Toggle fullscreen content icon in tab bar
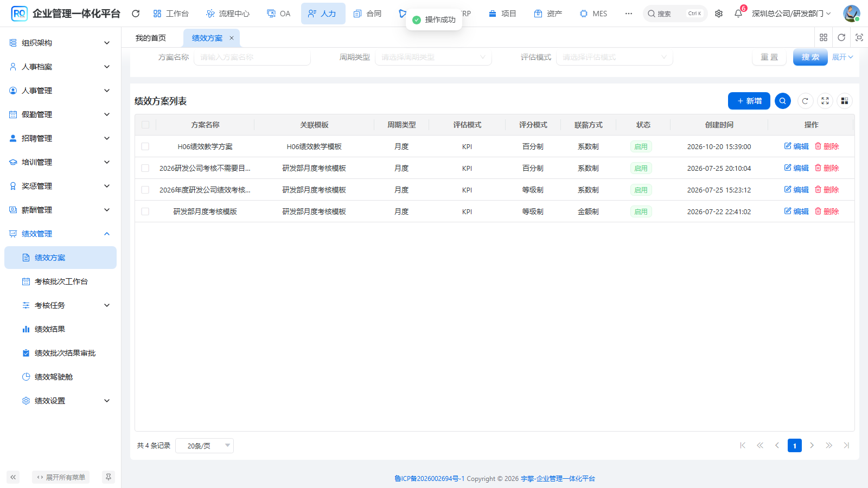This screenshot has width=868, height=488. tap(859, 37)
